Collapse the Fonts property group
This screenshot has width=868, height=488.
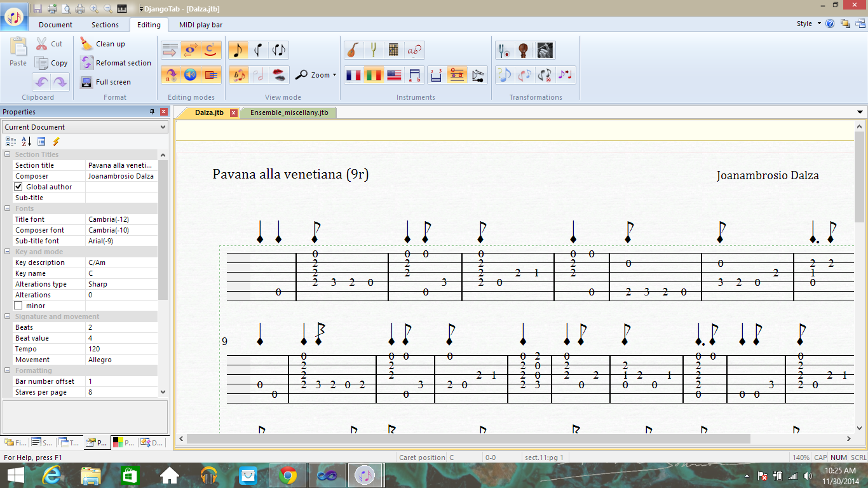tap(8, 208)
